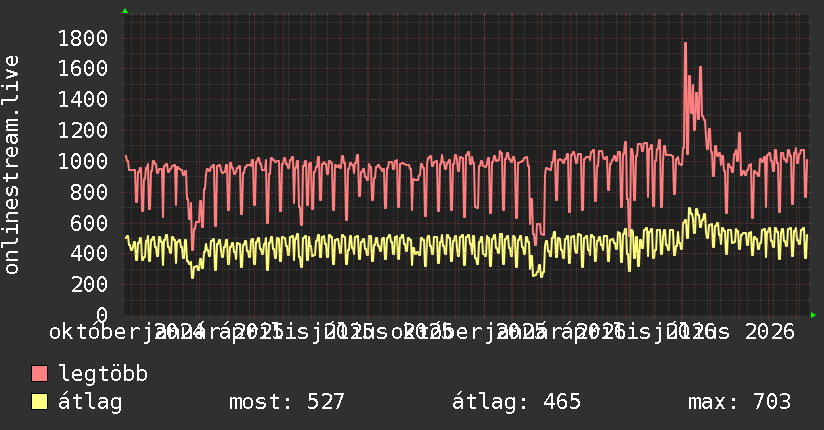
Task: Click the 200 y-axis label
Action: pyautogui.click(x=89, y=284)
